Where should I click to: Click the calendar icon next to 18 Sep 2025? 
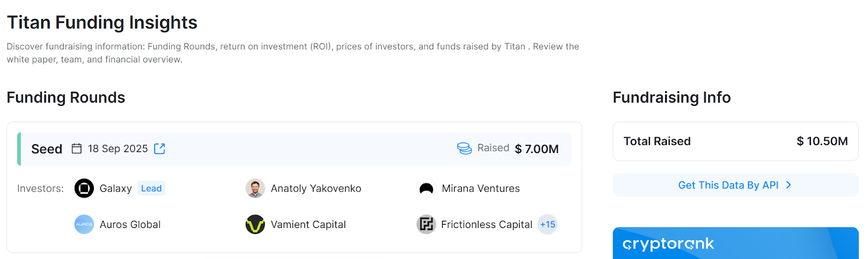pos(77,149)
